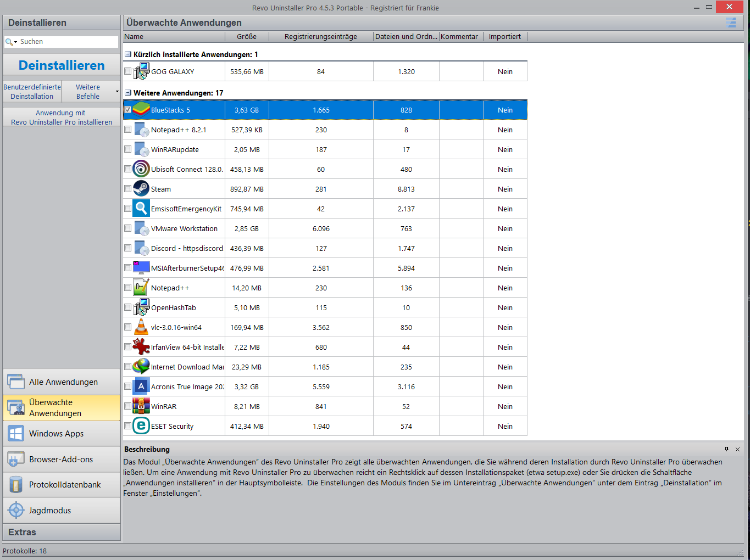Viewport: 750px width, 560px height.
Task: Click the IrfanView 64-bit icon
Action: (141, 346)
